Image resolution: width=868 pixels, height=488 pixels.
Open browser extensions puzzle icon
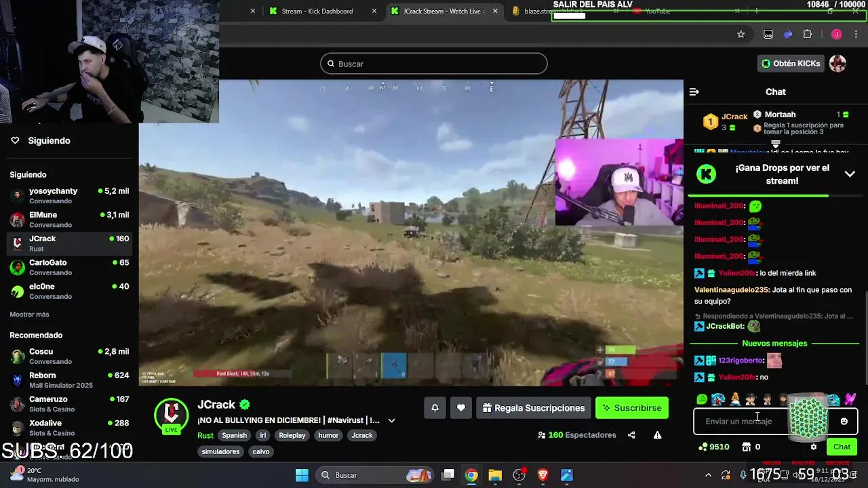pos(807,35)
